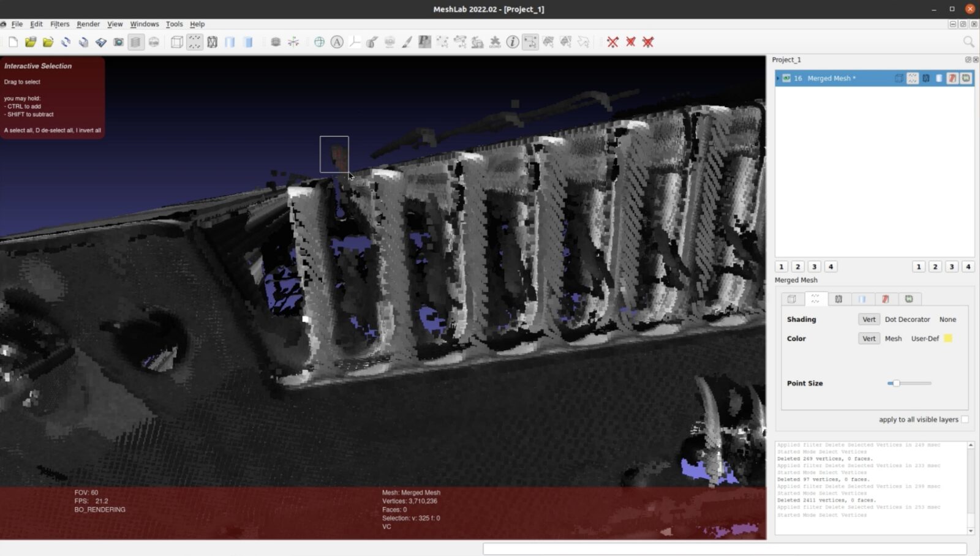This screenshot has height=556, width=980.
Task: Activate the Z-Painting brush icon
Action: pos(405,42)
